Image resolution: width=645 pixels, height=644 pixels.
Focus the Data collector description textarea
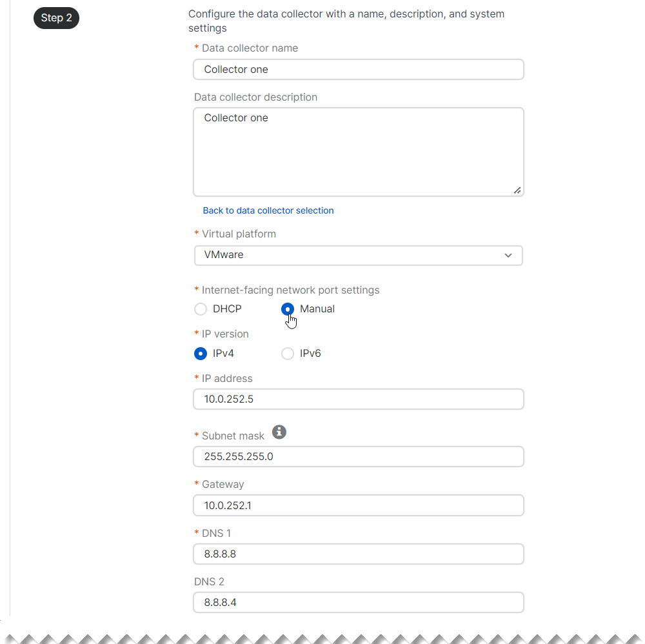click(x=358, y=152)
